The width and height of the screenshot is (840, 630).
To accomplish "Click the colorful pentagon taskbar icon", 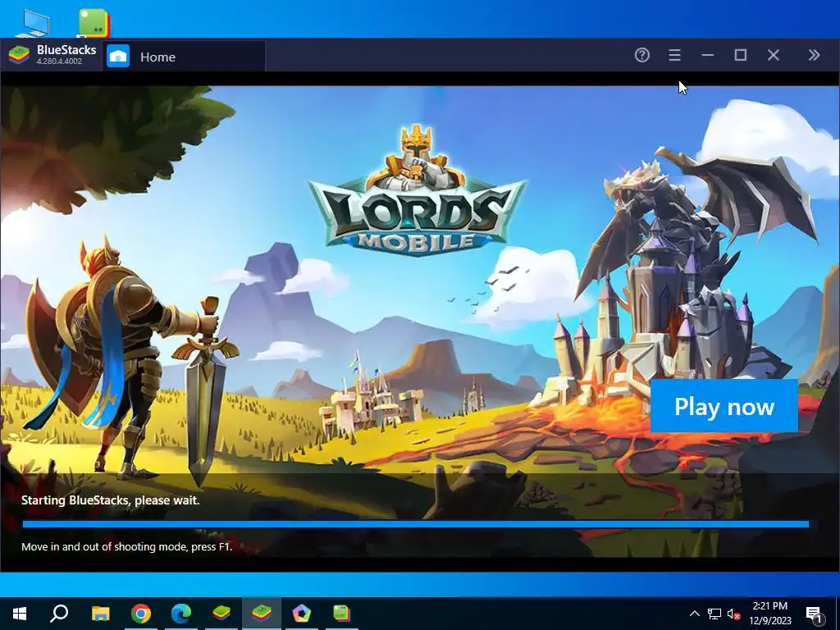I will [x=302, y=614].
